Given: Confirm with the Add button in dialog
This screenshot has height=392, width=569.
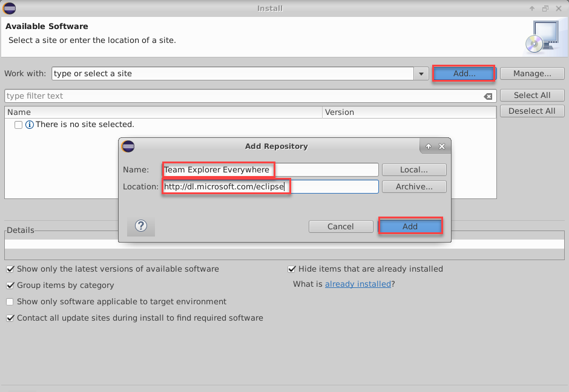Looking at the screenshot, I should pos(410,227).
